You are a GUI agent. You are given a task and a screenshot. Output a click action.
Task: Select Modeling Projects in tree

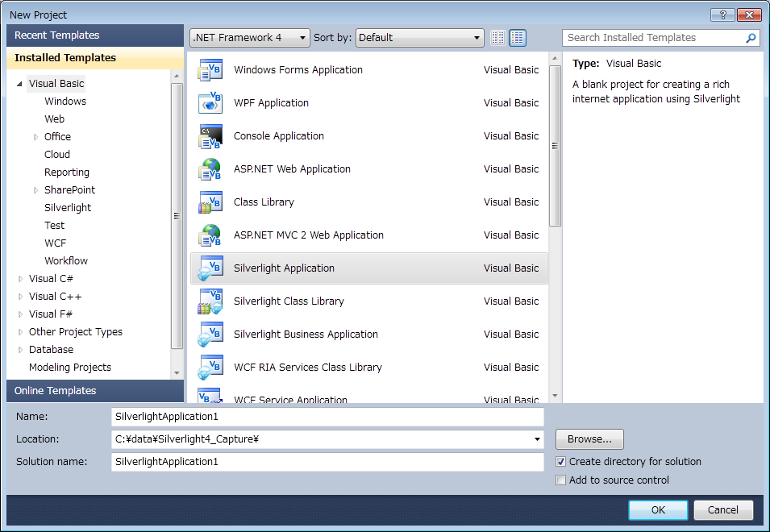pos(69,368)
